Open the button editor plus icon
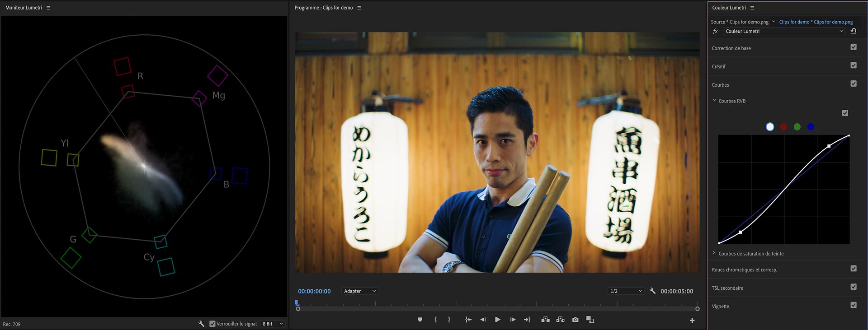 (x=692, y=321)
